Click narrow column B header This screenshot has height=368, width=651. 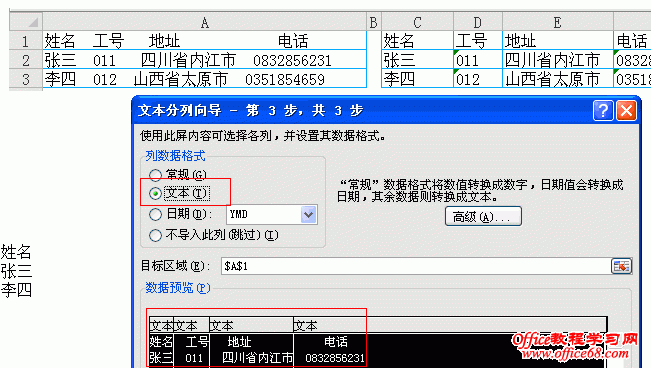(x=374, y=22)
